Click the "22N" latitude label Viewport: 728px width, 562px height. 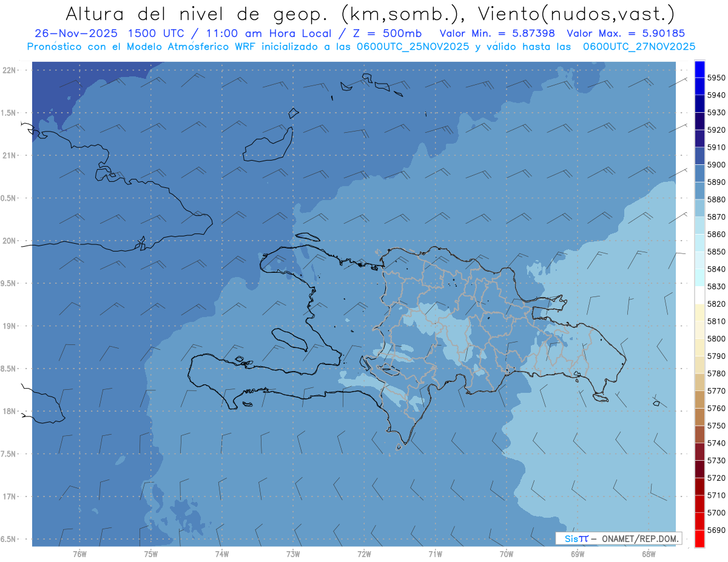click(8, 70)
